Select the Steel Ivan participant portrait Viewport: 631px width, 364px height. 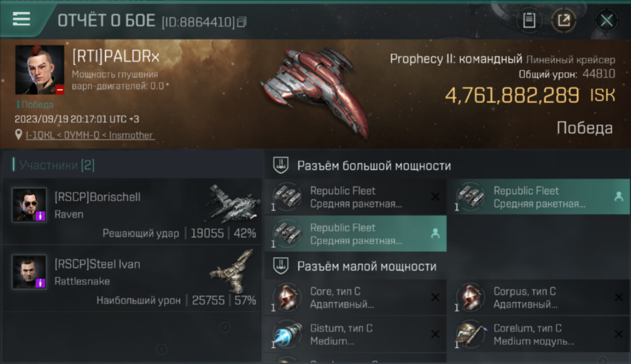tap(29, 272)
